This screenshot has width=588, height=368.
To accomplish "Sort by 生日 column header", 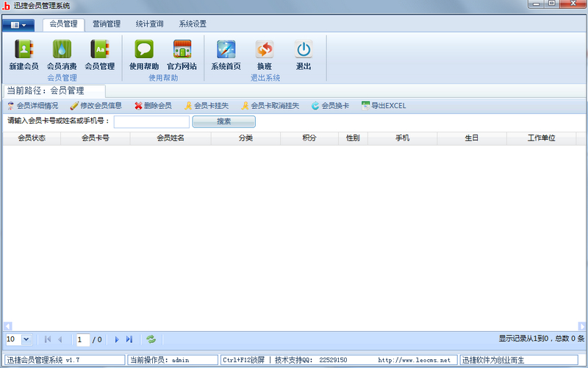I will pyautogui.click(x=472, y=138).
